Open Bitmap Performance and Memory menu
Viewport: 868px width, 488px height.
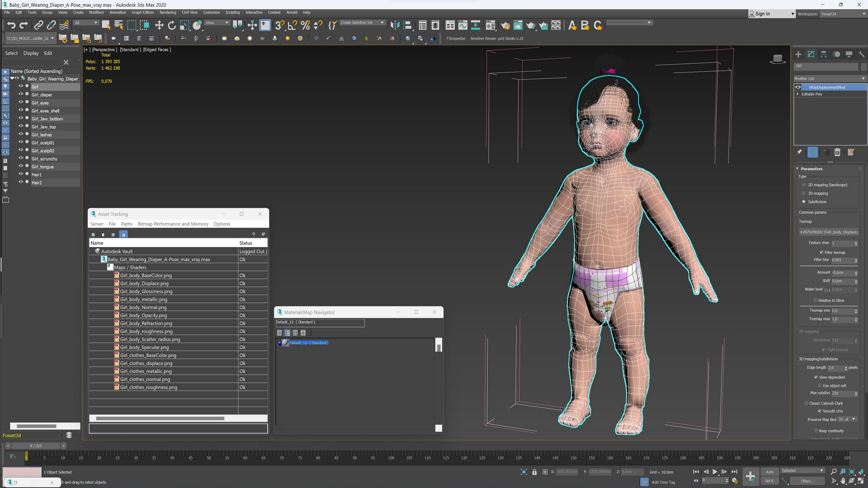point(173,224)
